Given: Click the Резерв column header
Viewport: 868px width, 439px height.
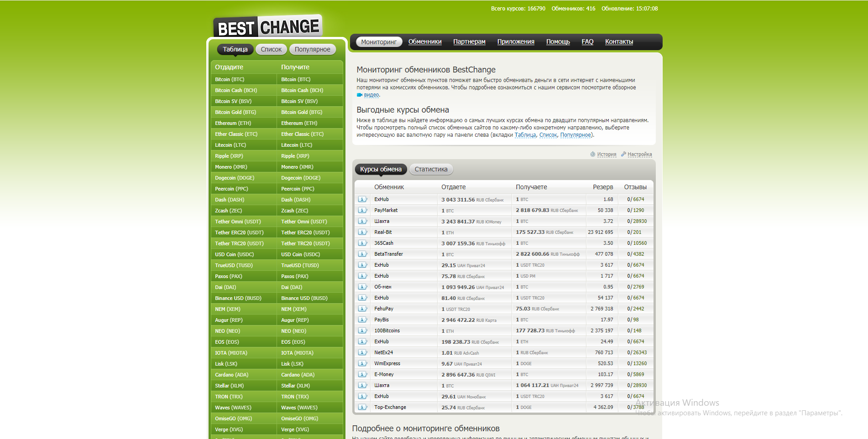Looking at the screenshot, I should [x=603, y=187].
